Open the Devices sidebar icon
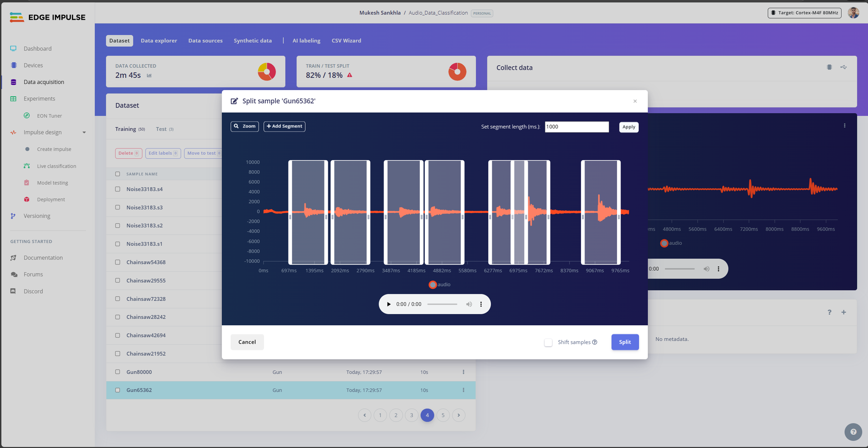Image resolution: width=868 pixels, height=448 pixels. [14, 65]
